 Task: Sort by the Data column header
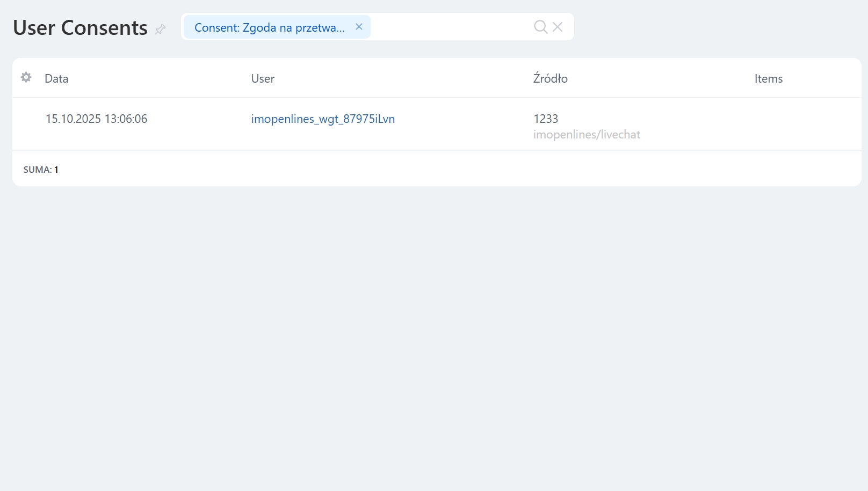(56, 78)
